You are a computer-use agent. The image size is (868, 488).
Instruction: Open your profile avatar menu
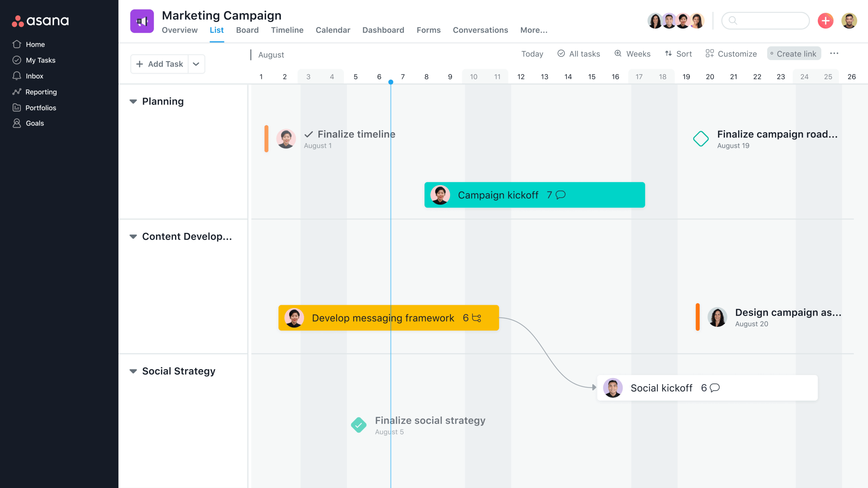850,21
